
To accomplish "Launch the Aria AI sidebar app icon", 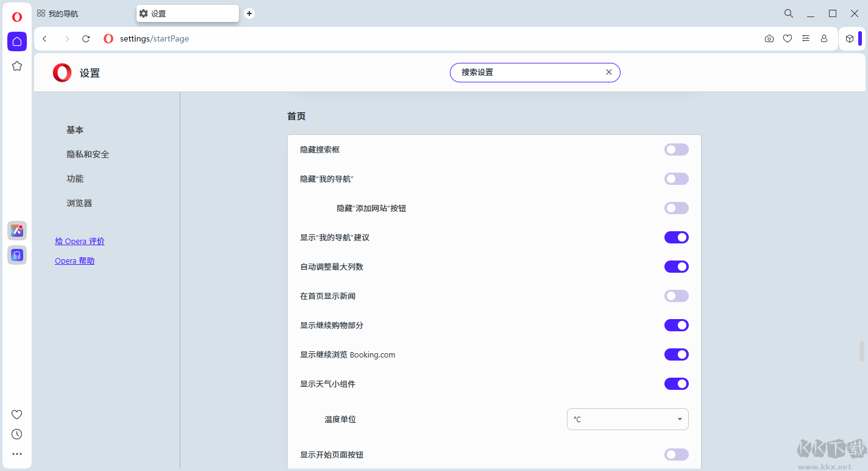I will click(x=17, y=231).
